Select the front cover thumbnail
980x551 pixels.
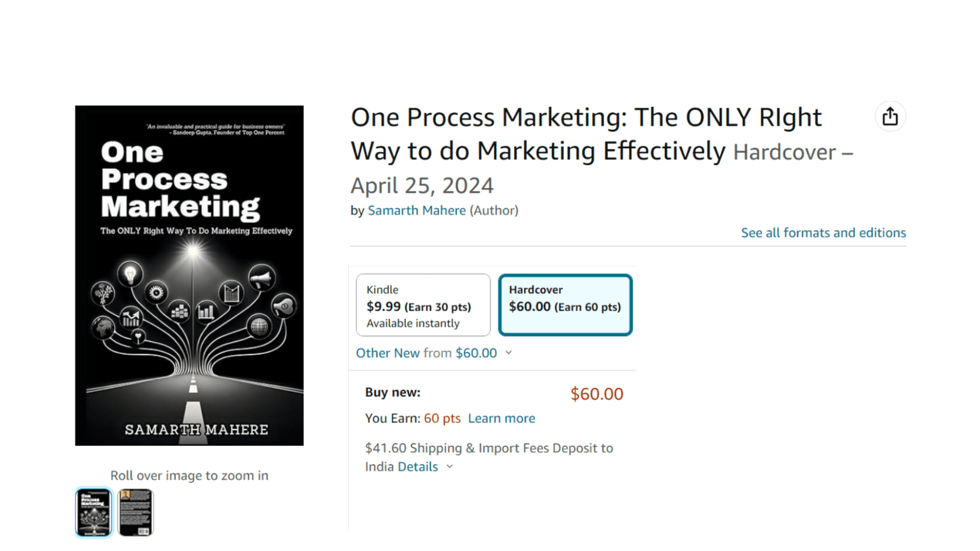(x=93, y=512)
